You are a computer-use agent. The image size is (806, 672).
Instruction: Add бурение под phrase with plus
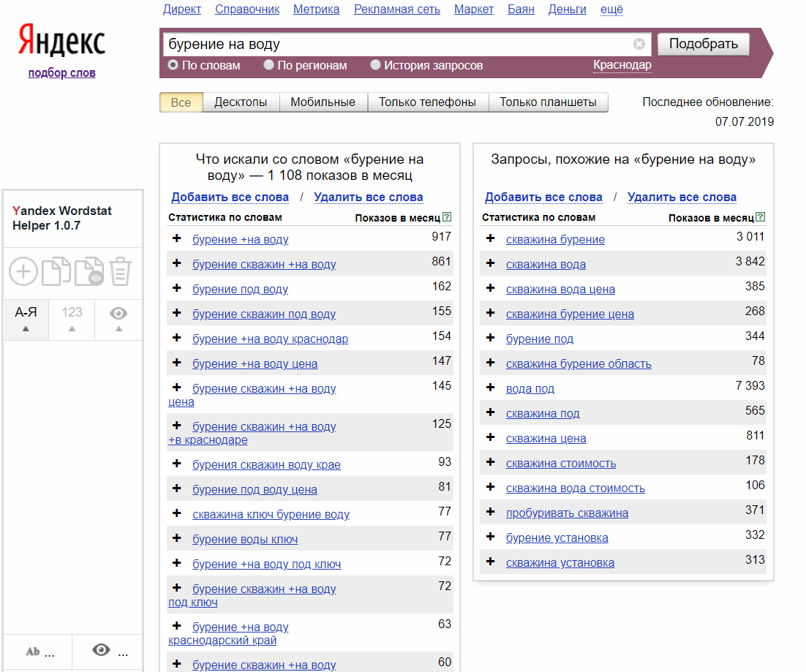pos(490,338)
